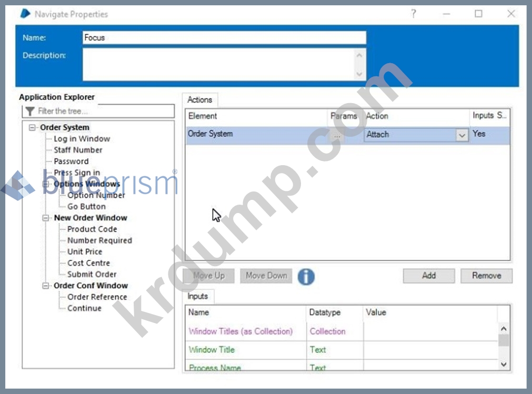Click into the Name field
The width and height of the screenshot is (532, 394).
click(224, 38)
